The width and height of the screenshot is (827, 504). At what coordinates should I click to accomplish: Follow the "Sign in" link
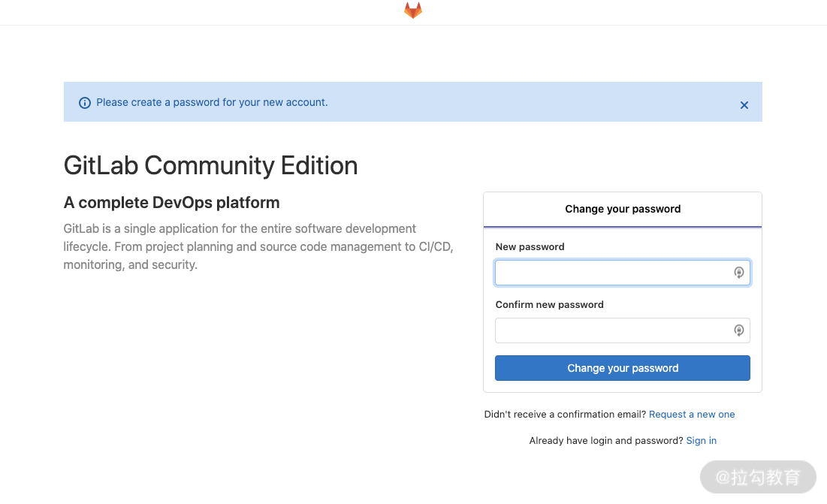point(701,441)
